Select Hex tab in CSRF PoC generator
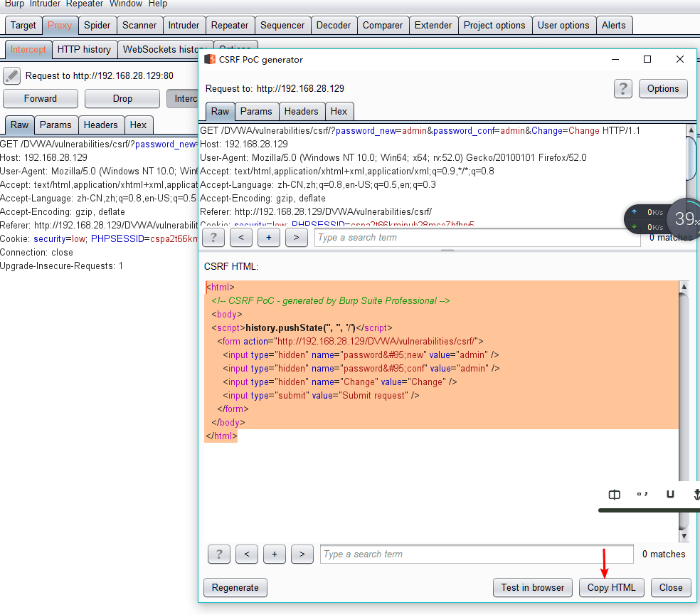700x615 pixels. (x=339, y=112)
